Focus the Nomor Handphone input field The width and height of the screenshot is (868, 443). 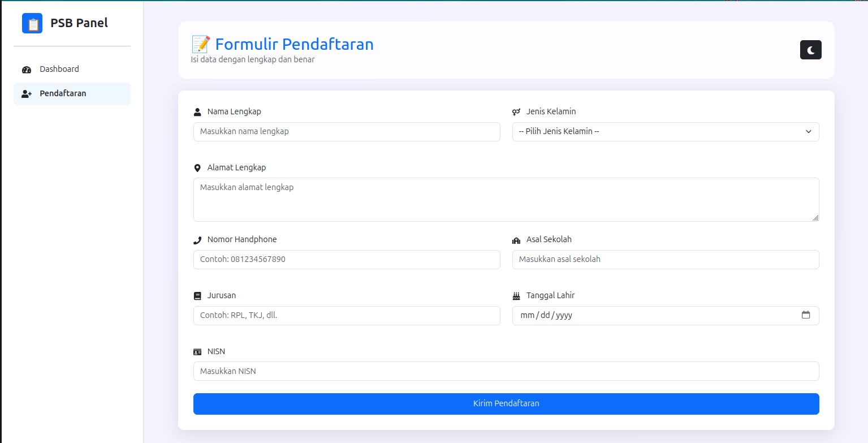click(346, 259)
